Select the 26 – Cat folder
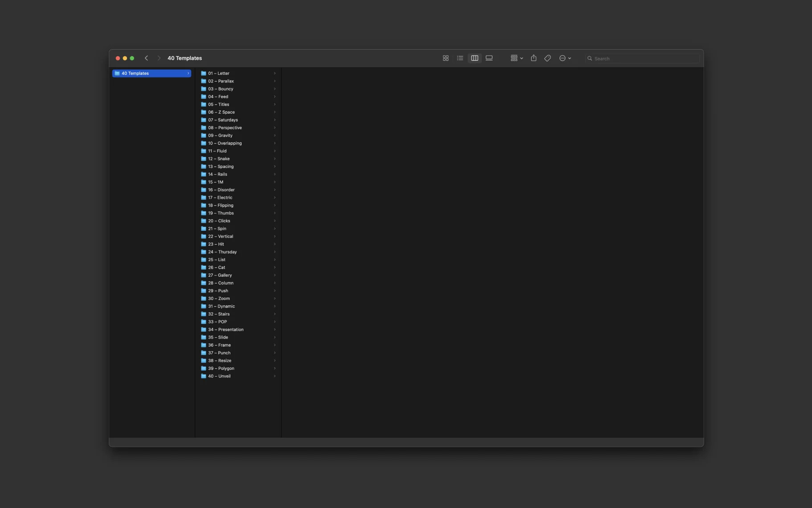The width and height of the screenshot is (812, 508). tap(217, 268)
